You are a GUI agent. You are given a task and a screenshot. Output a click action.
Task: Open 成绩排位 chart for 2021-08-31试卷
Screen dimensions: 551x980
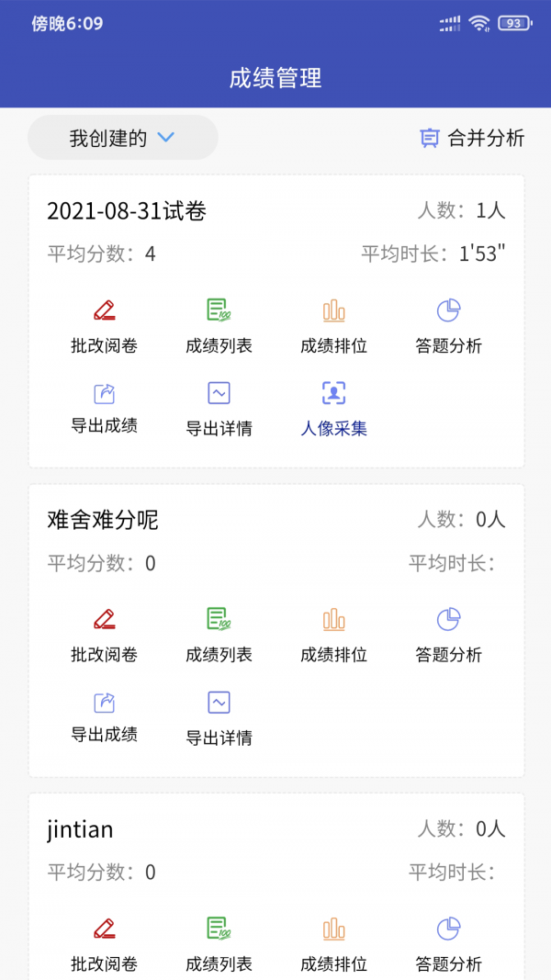point(332,323)
